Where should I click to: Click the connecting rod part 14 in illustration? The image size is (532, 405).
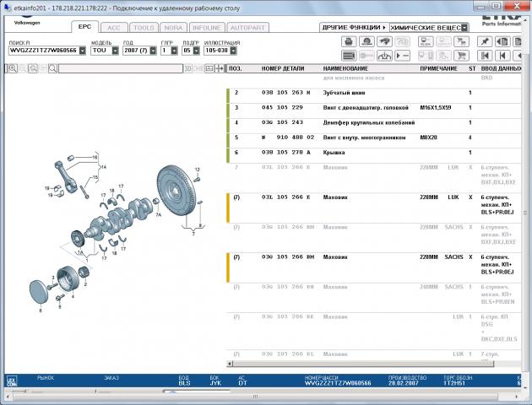tap(66, 177)
